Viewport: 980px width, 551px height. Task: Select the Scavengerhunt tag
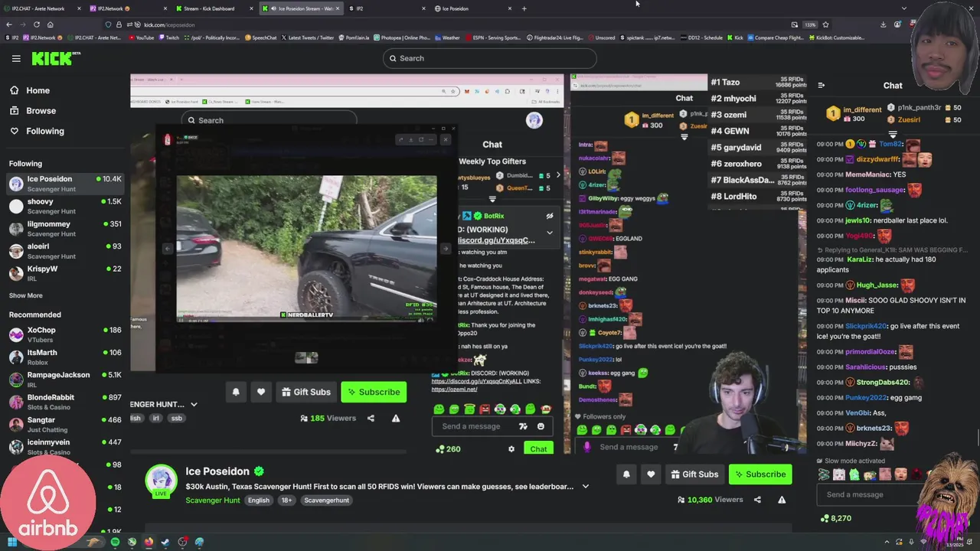click(x=326, y=500)
